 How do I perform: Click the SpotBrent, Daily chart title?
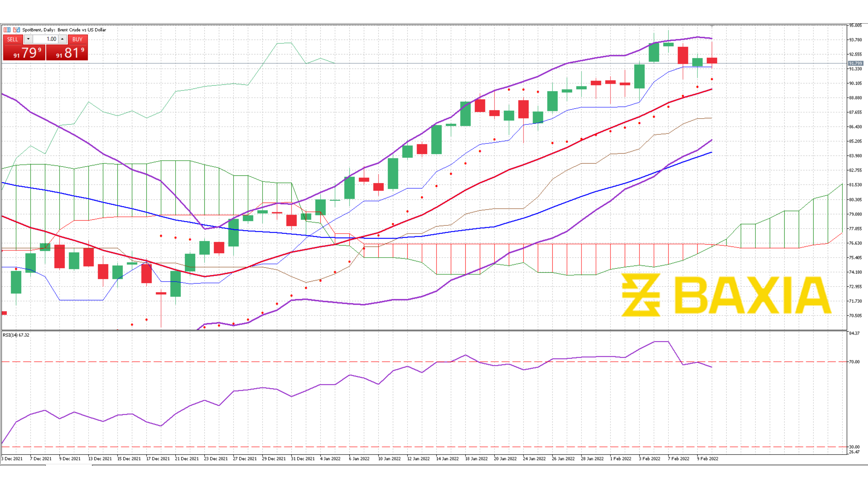pos(64,30)
